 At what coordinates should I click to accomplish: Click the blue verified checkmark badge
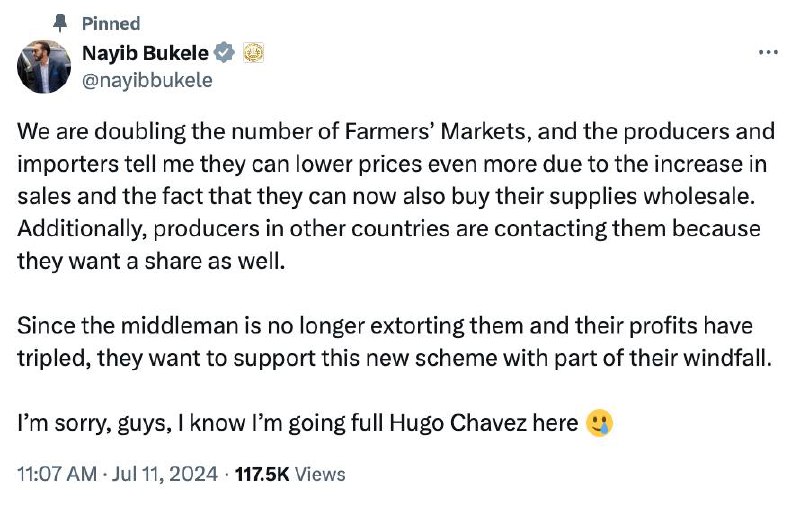pos(224,53)
